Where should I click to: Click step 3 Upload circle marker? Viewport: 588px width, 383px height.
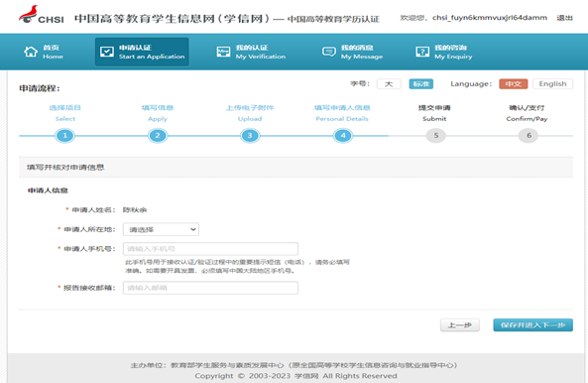pos(250,135)
